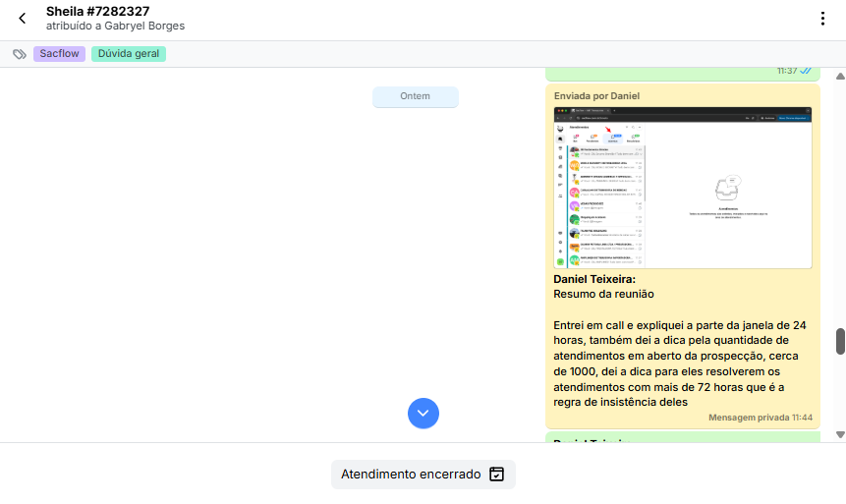846x504 pixels.
Task: Open the three-dot options menu
Action: [822, 19]
